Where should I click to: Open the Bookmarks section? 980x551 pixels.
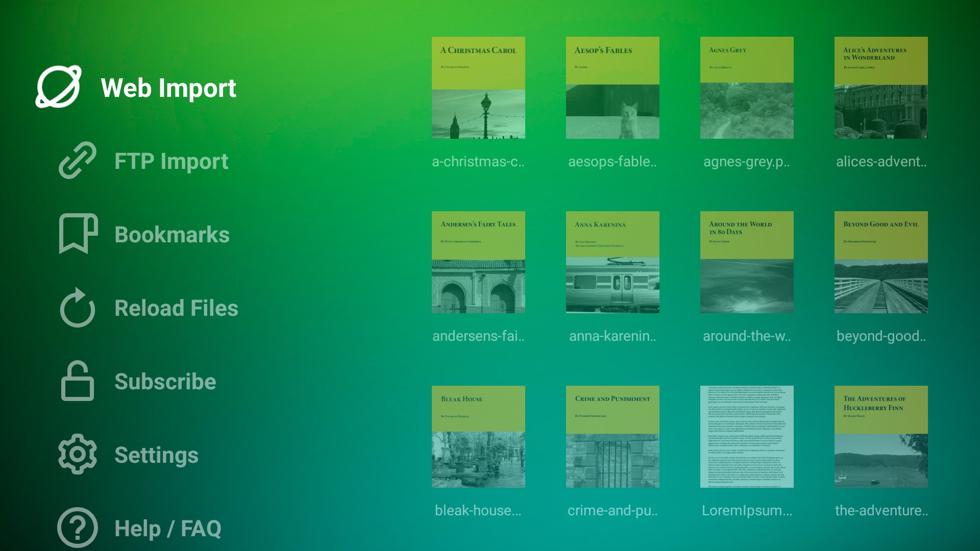(x=172, y=234)
